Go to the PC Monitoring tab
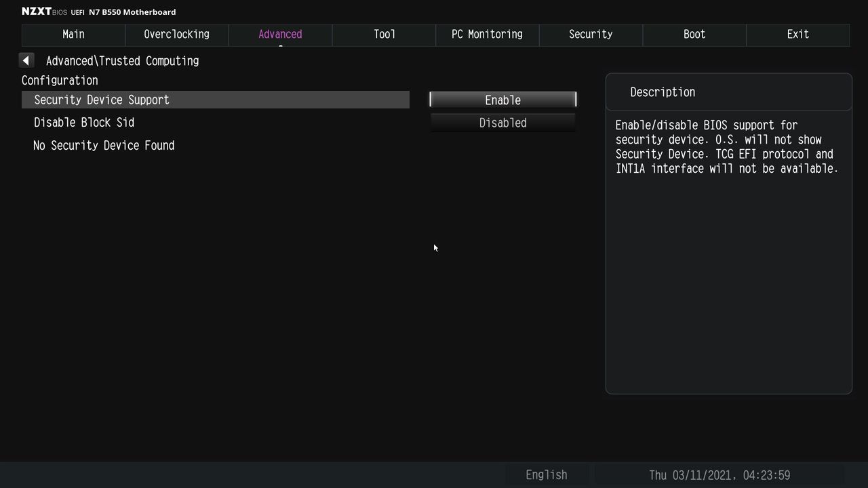868x488 pixels. click(487, 35)
